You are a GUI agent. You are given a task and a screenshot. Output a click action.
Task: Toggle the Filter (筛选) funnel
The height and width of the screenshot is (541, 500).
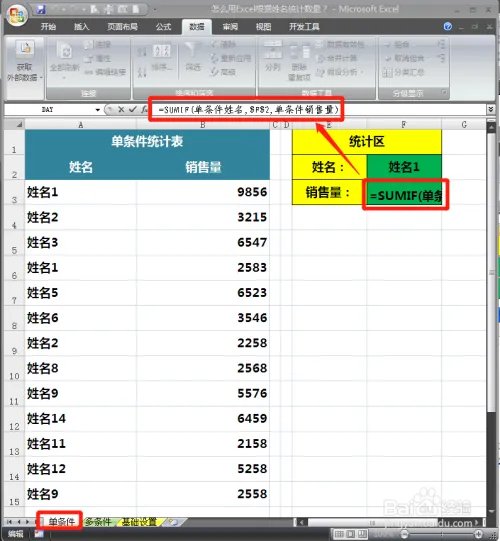coord(192,57)
